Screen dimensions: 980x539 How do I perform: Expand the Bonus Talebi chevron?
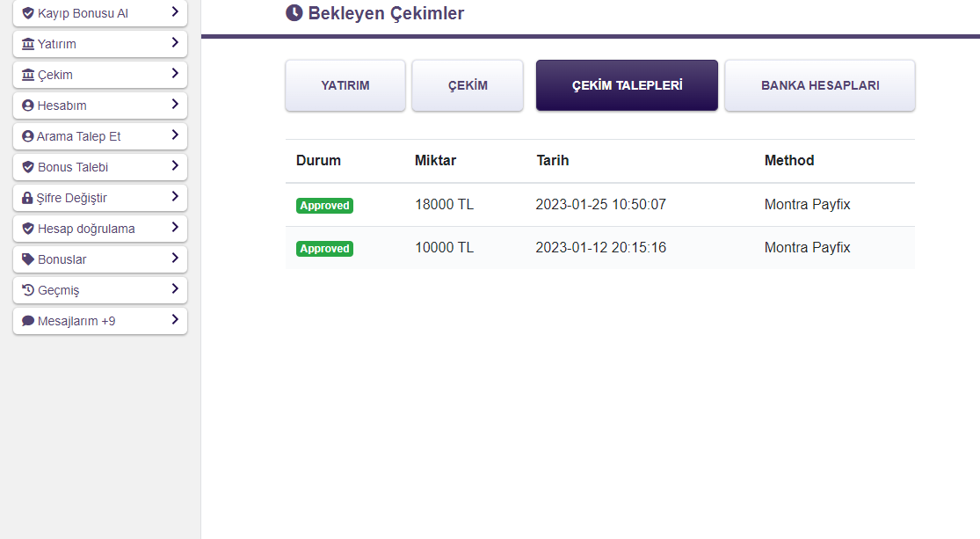click(175, 165)
